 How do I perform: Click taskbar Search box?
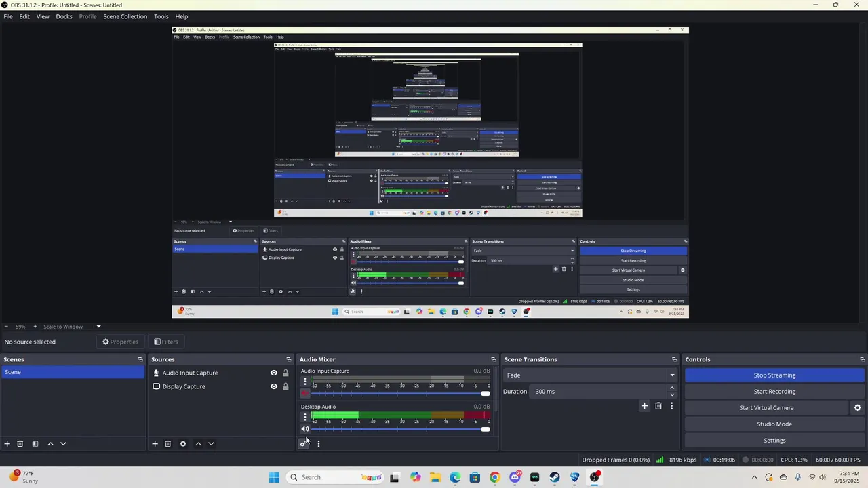point(336,477)
